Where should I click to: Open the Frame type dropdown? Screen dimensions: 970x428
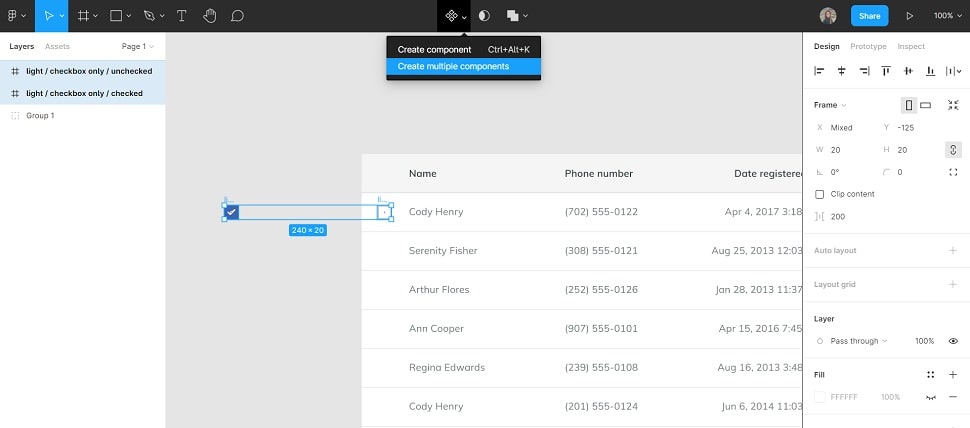coord(830,105)
